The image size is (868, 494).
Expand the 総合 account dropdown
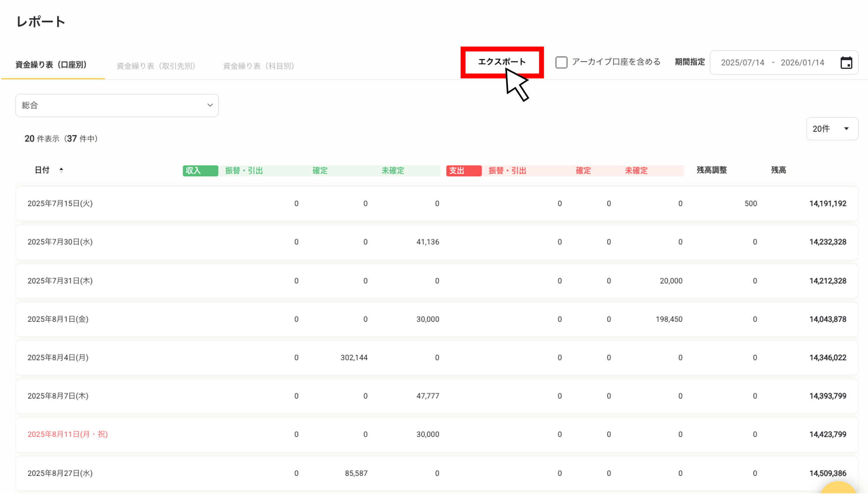tap(117, 105)
